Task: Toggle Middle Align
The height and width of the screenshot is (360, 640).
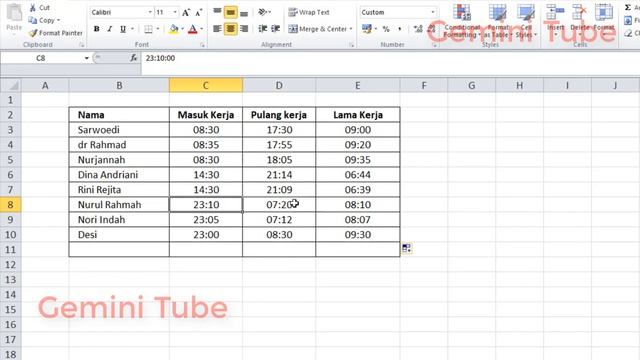Action: pos(231,12)
